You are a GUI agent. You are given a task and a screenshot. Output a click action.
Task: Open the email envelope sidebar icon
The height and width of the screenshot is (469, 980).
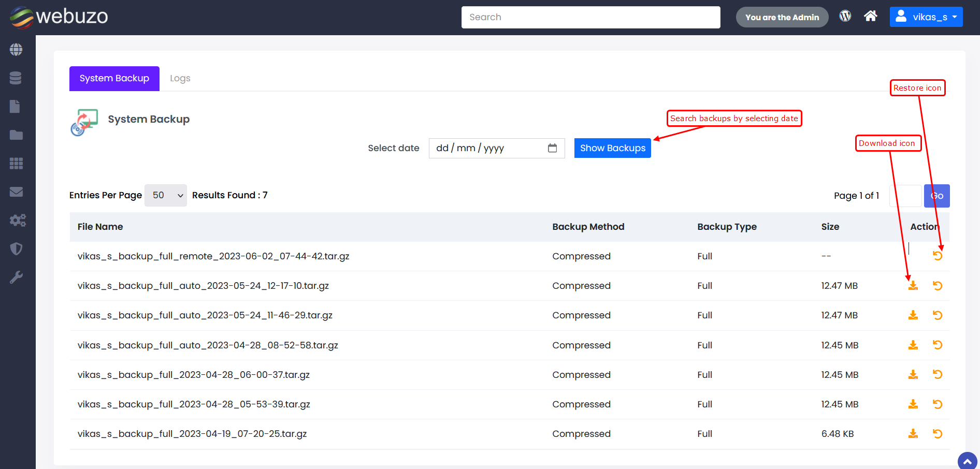[16, 192]
